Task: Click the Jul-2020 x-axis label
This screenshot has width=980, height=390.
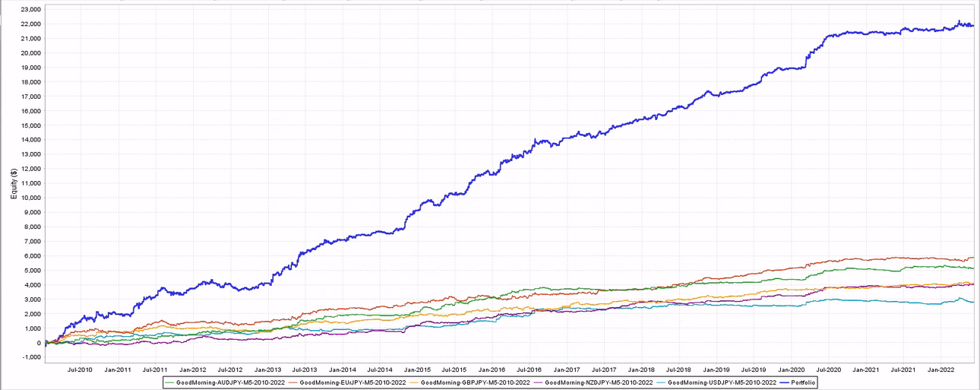Action: 829,370
